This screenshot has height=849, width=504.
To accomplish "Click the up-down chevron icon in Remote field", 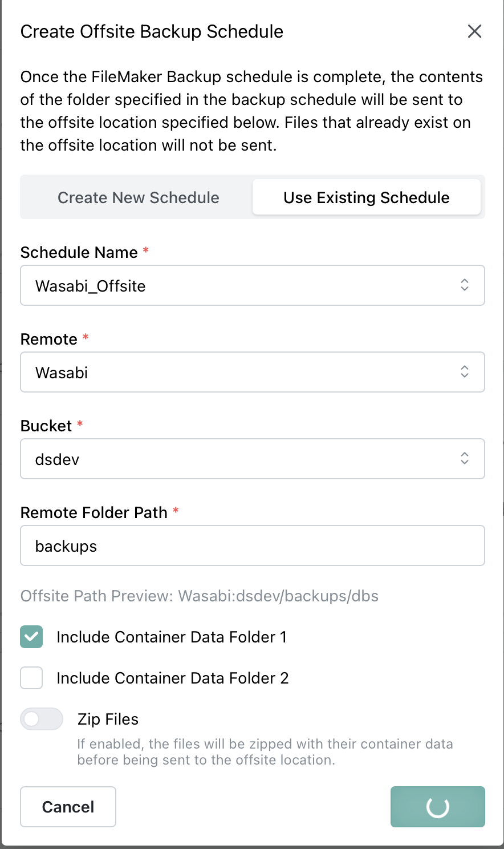I will [465, 372].
